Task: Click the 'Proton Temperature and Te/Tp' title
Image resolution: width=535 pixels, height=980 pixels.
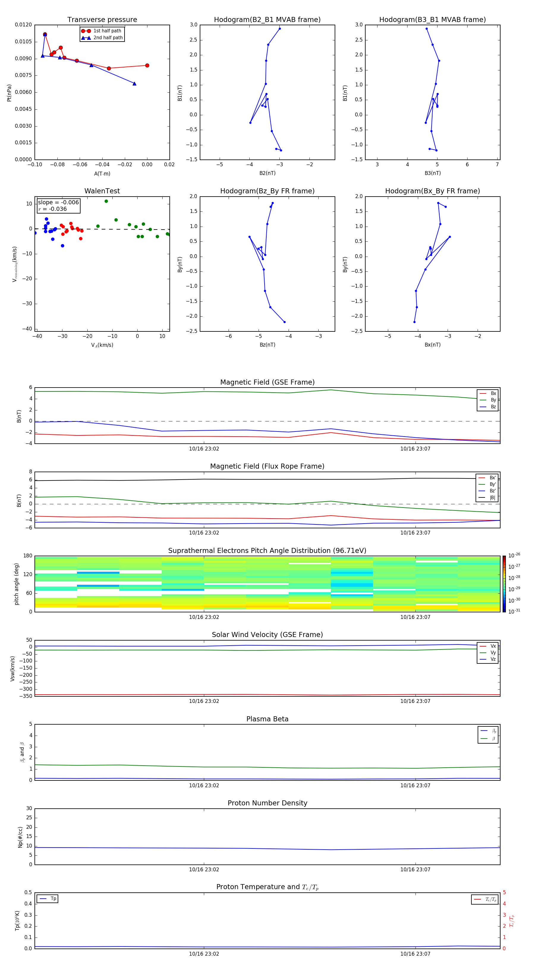Action: coord(267,887)
